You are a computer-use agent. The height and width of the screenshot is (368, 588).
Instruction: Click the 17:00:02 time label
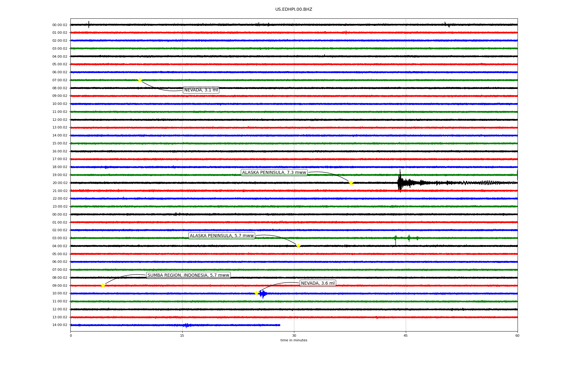60,159
